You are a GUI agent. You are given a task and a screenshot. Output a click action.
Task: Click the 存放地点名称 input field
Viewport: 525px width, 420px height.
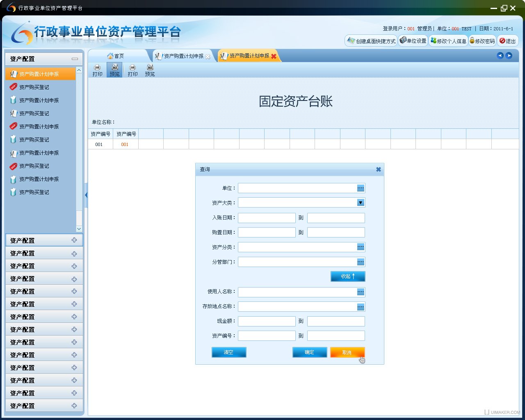pyautogui.click(x=297, y=306)
